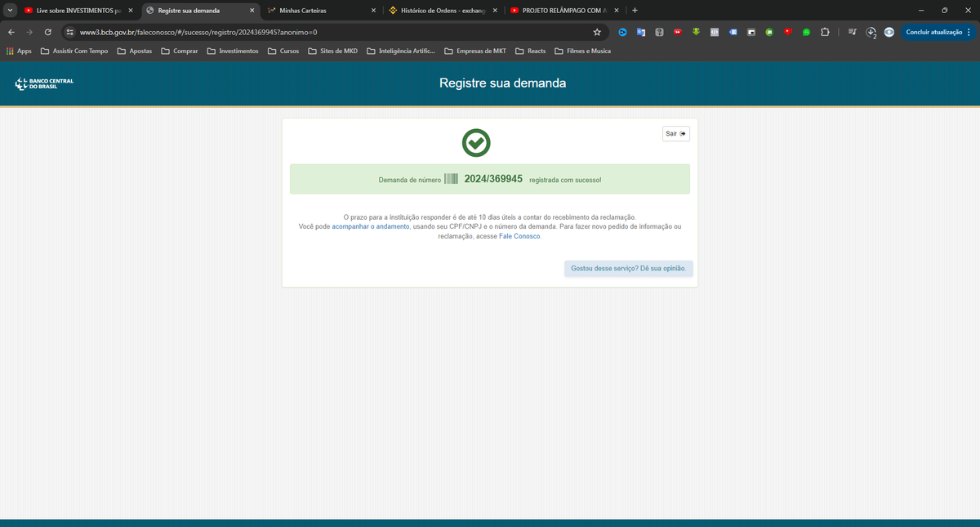
Task: Open a new browser tab
Action: click(x=635, y=11)
